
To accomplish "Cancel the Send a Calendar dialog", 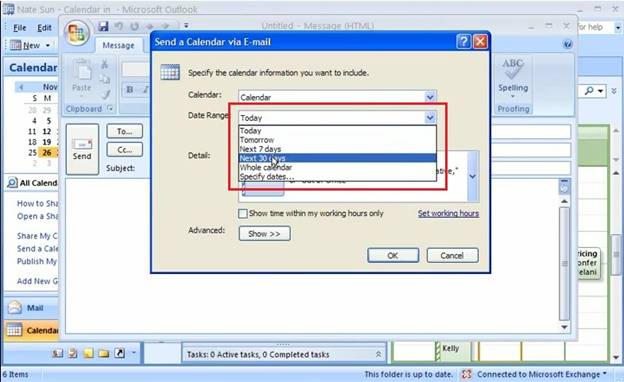I will pos(452,255).
